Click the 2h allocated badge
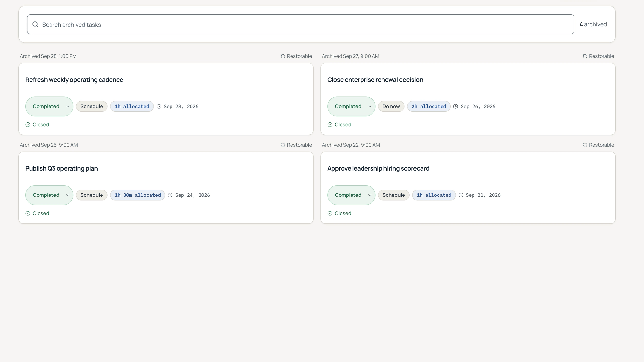This screenshot has width=644, height=362. tap(429, 107)
